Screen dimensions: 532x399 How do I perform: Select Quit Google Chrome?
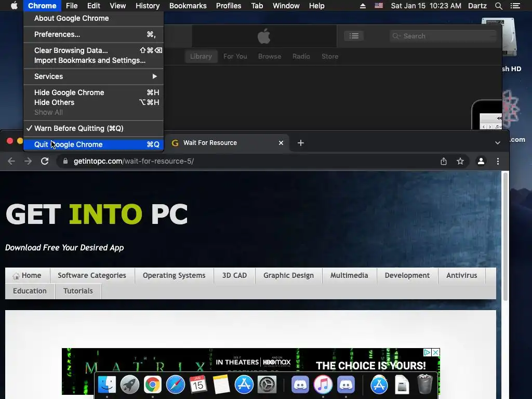(94, 144)
